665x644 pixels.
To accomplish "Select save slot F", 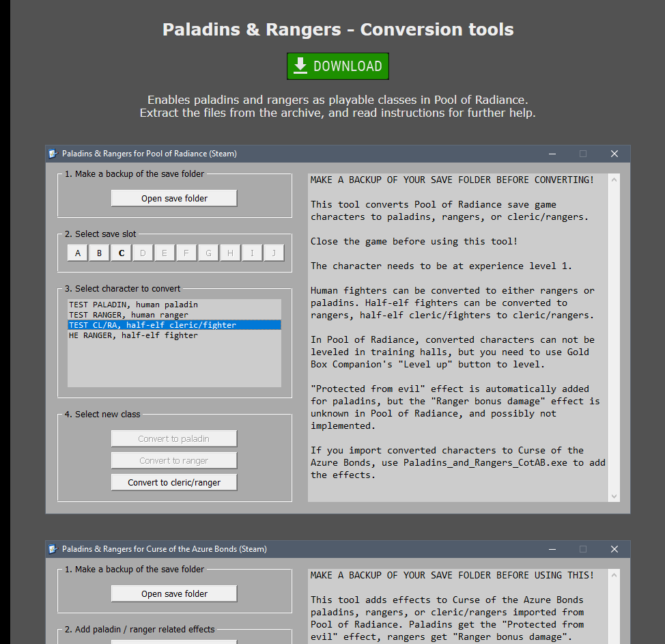I will [x=186, y=253].
